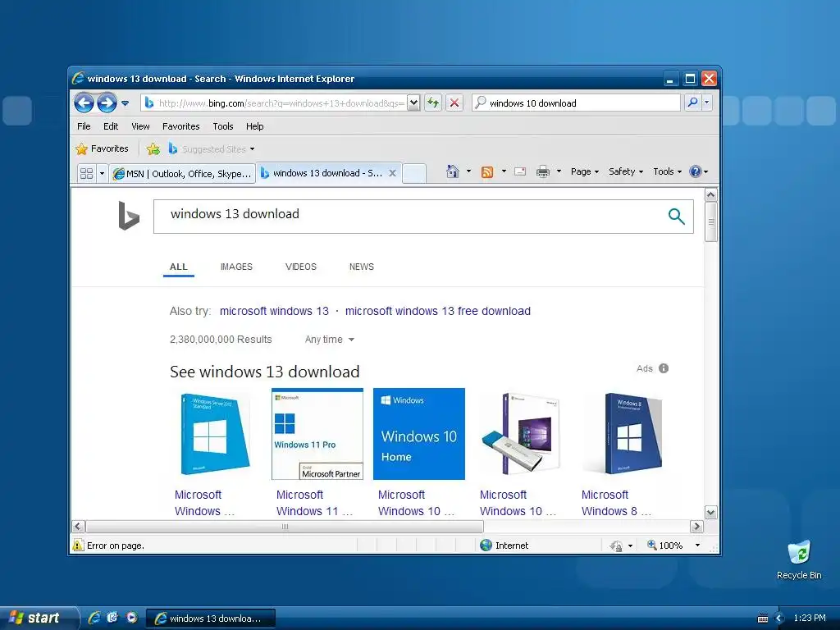The width and height of the screenshot is (840, 630).
Task: Open the 100% zoom level dropdown
Action: tap(697, 546)
